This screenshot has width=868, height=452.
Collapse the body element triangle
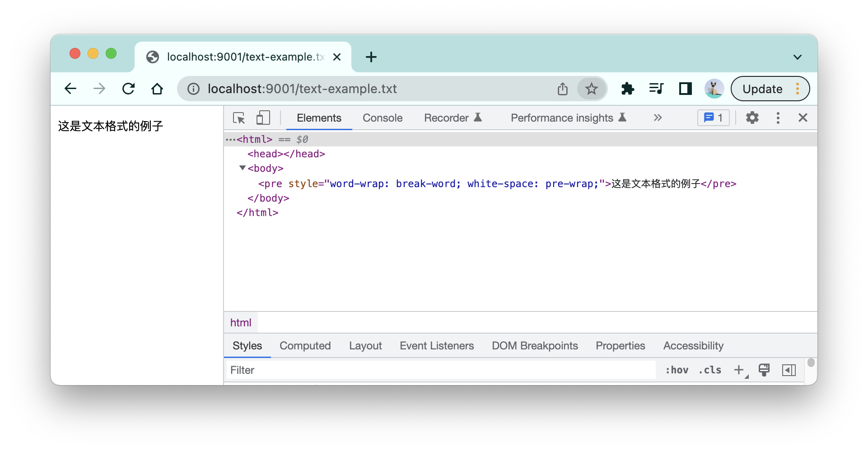243,168
